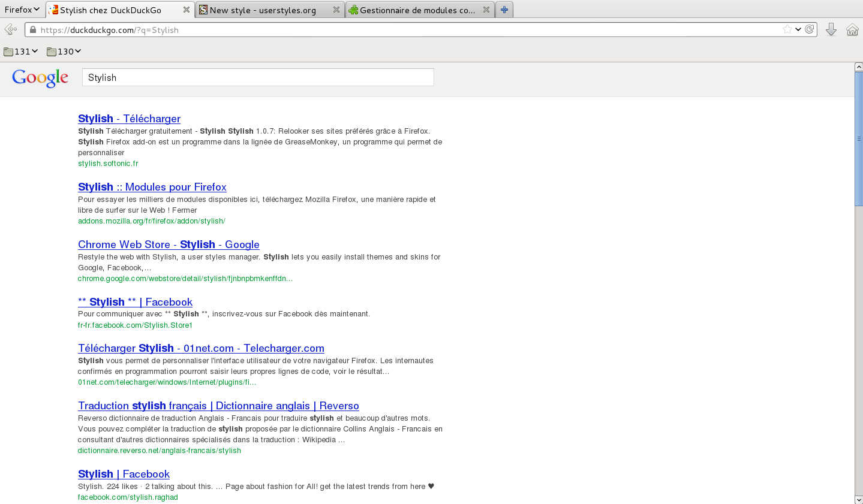
Task: Click inside the Google search field
Action: [258, 77]
